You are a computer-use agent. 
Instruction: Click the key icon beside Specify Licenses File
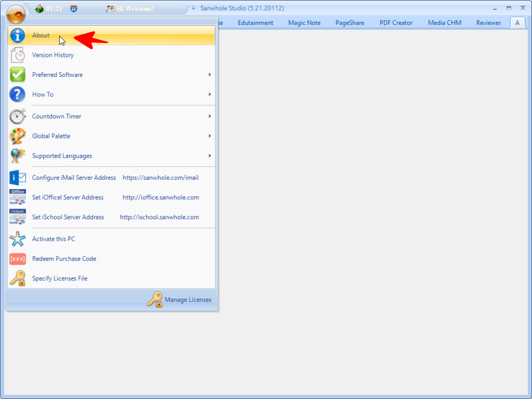[17, 278]
